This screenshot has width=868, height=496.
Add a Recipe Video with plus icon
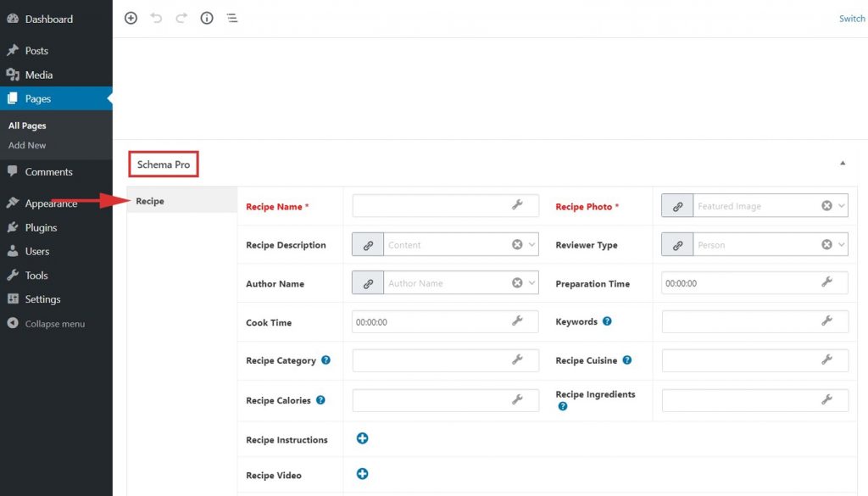362,474
